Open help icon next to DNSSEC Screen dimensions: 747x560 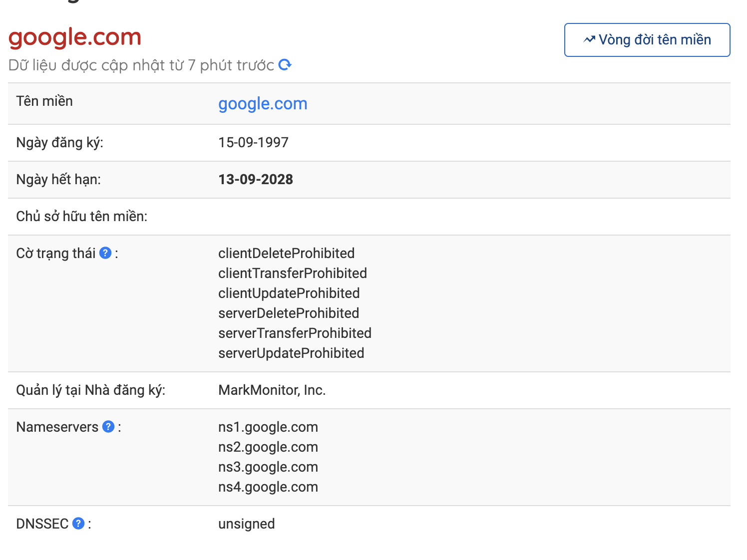[x=78, y=524]
